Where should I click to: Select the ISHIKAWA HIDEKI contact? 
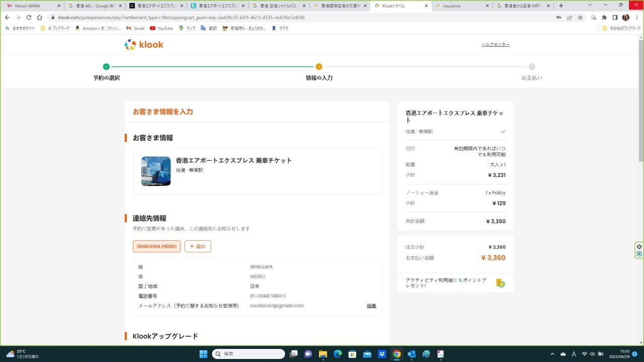156,246
